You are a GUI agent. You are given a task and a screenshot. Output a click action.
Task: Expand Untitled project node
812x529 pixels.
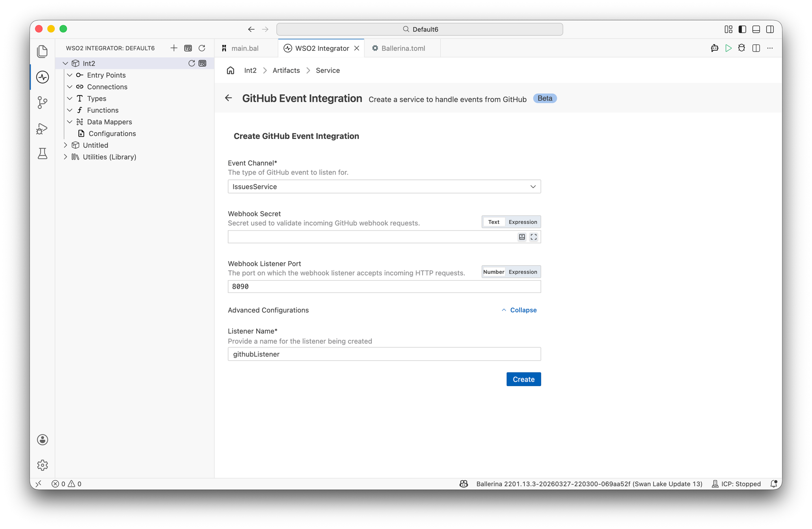[65, 145]
